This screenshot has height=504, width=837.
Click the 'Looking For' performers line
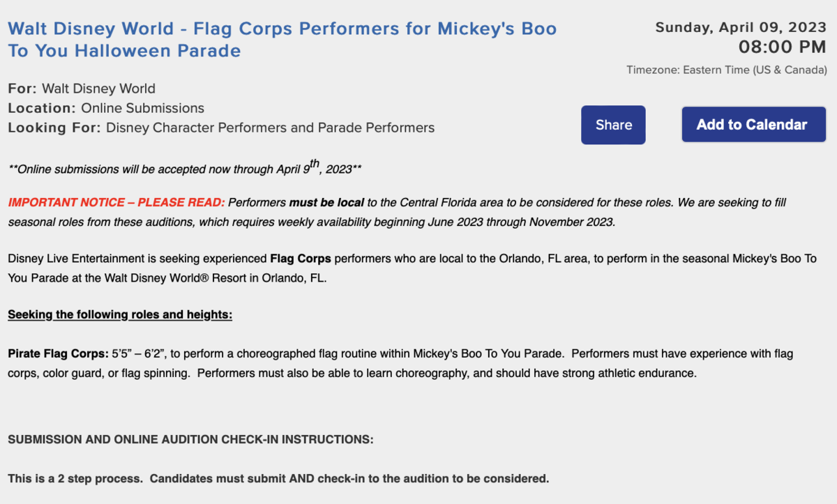pyautogui.click(x=221, y=128)
